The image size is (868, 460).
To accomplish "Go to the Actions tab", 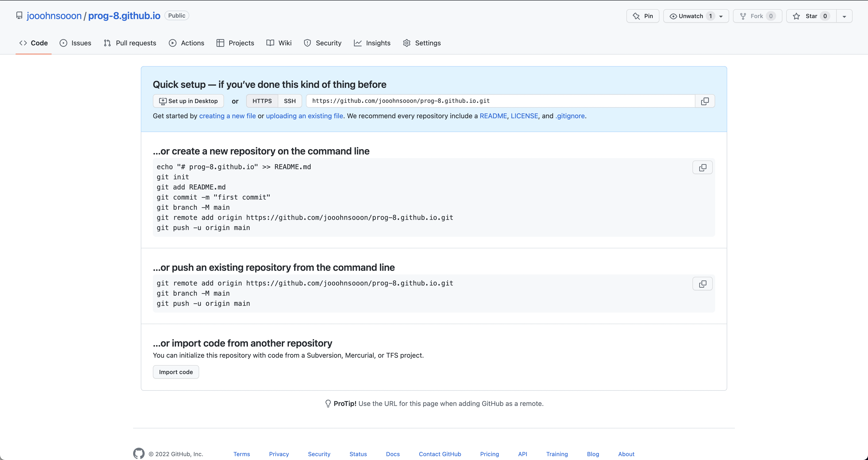I will (x=186, y=43).
